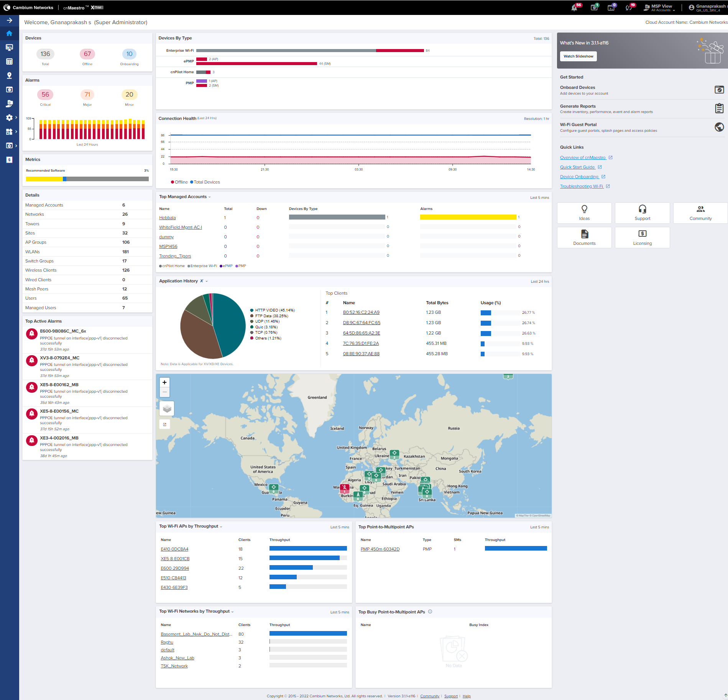Open the Onboard sidebar icon
Image resolution: width=728 pixels, height=700 pixels.
(x=10, y=90)
